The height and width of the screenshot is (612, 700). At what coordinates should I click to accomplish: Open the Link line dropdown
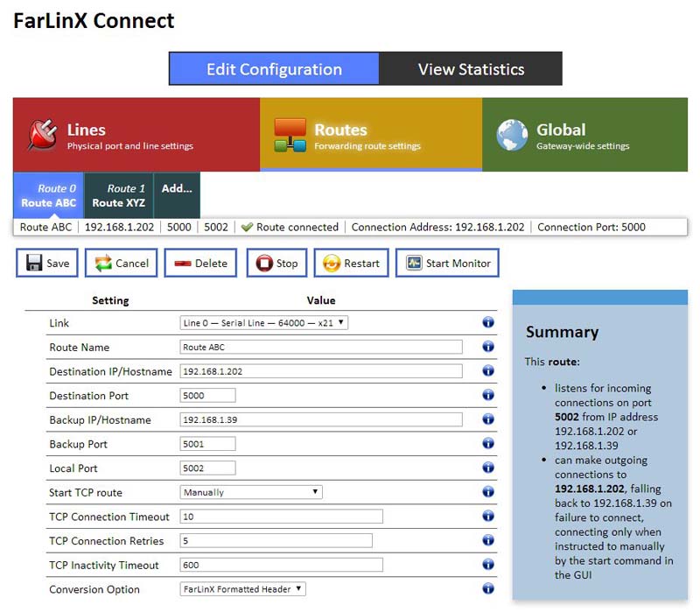264,322
